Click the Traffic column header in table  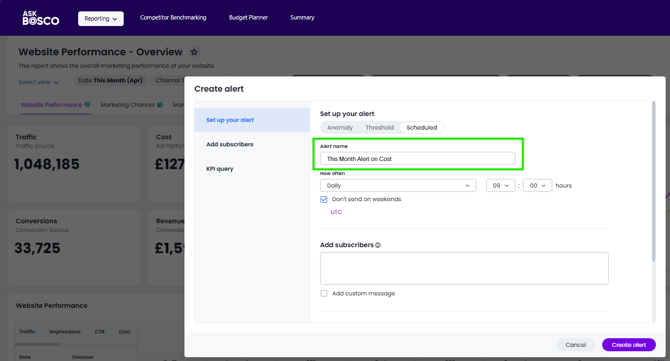pyautogui.click(x=27, y=332)
